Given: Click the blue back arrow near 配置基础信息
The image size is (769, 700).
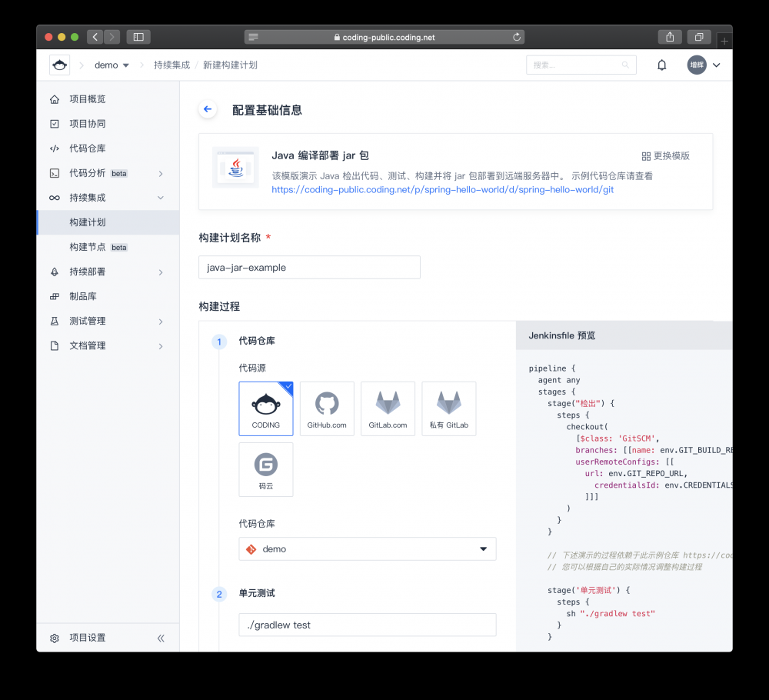Looking at the screenshot, I should [207, 108].
